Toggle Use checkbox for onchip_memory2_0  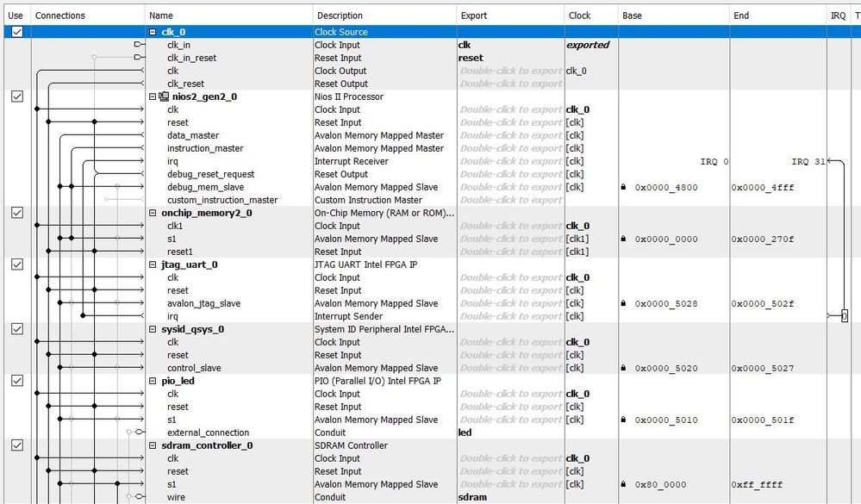17,213
